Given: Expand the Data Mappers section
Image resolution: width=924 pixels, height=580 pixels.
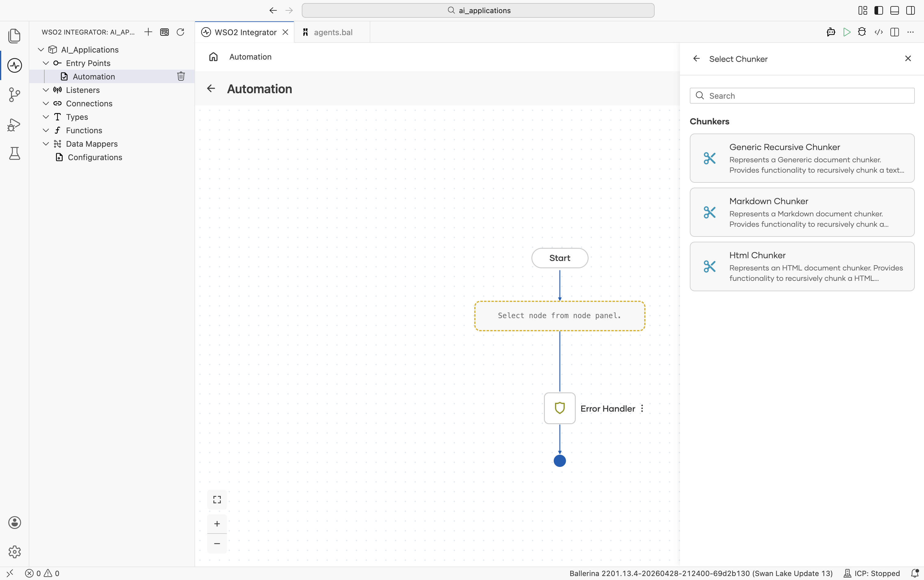Looking at the screenshot, I should pyautogui.click(x=46, y=143).
